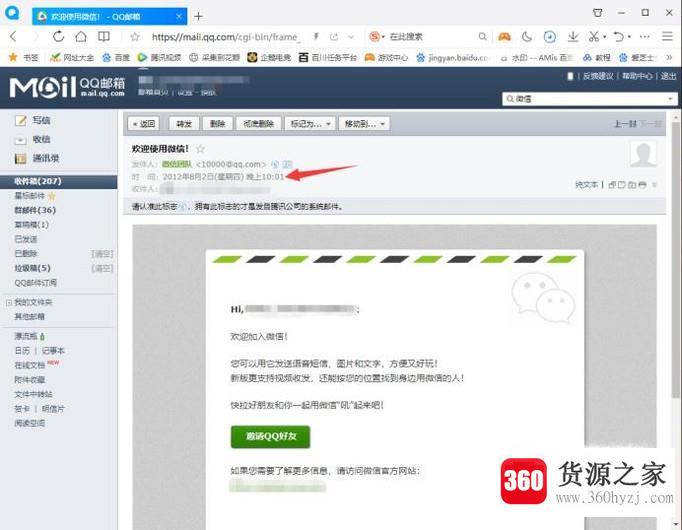
Task: Open the 漂流瓶 feature
Action: pyautogui.click(x=26, y=336)
